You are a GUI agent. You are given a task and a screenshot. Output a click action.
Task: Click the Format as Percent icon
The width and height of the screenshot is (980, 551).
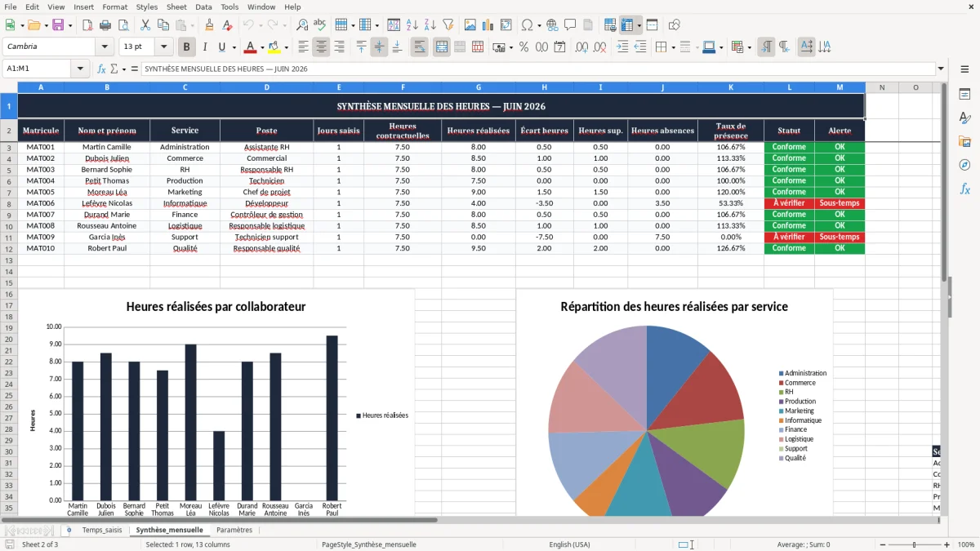[x=524, y=47]
